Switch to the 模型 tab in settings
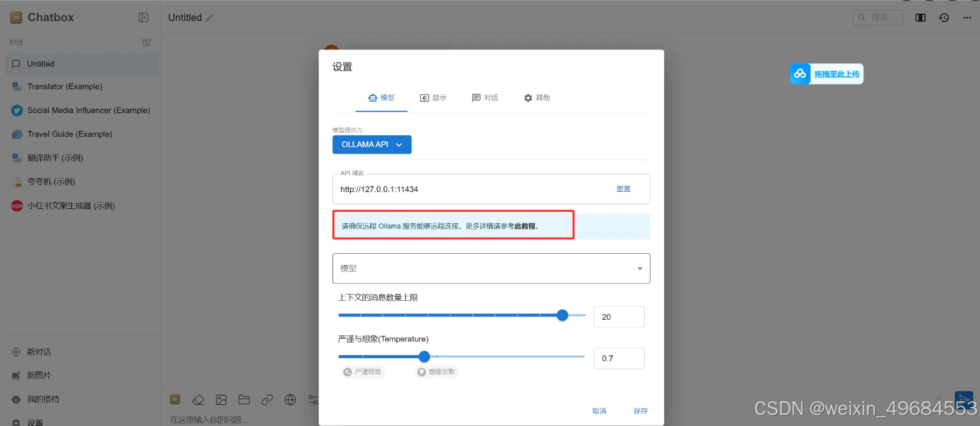Image resolution: width=980 pixels, height=426 pixels. (x=382, y=98)
